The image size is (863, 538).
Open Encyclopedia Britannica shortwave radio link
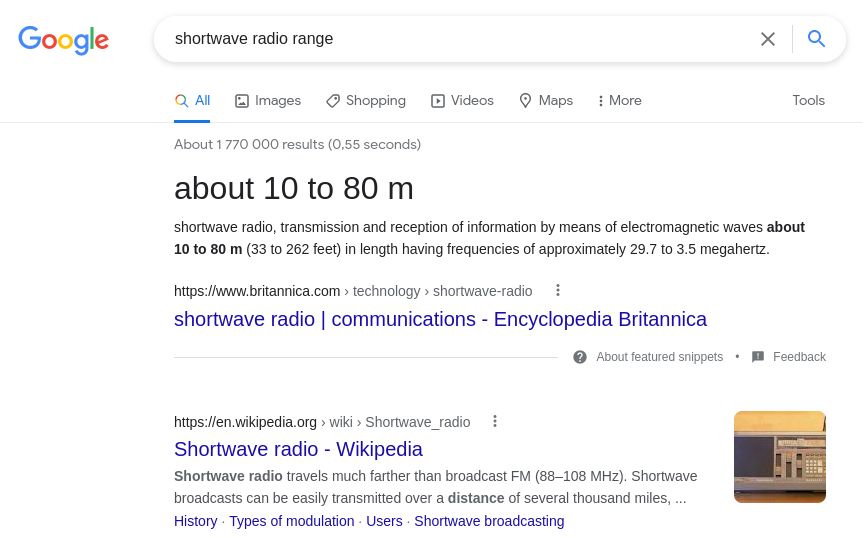440,319
